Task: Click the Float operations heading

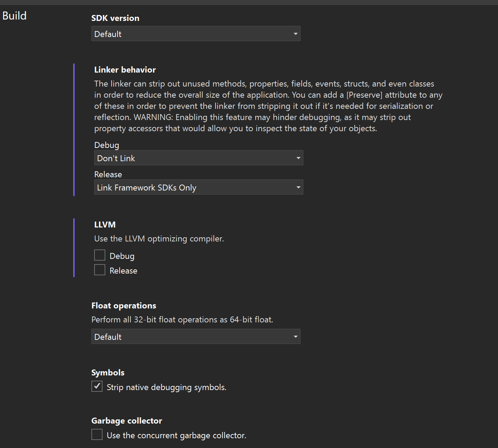Action: click(x=124, y=306)
